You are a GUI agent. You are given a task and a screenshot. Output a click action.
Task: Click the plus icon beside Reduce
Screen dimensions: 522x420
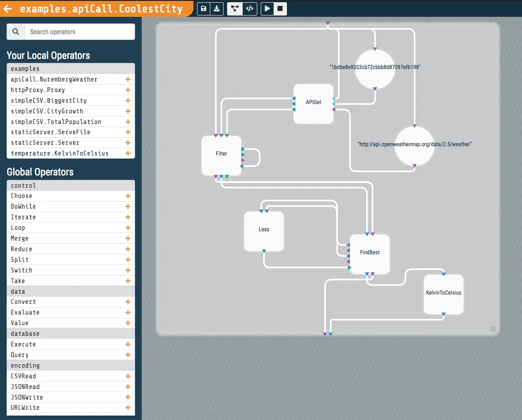(128, 249)
